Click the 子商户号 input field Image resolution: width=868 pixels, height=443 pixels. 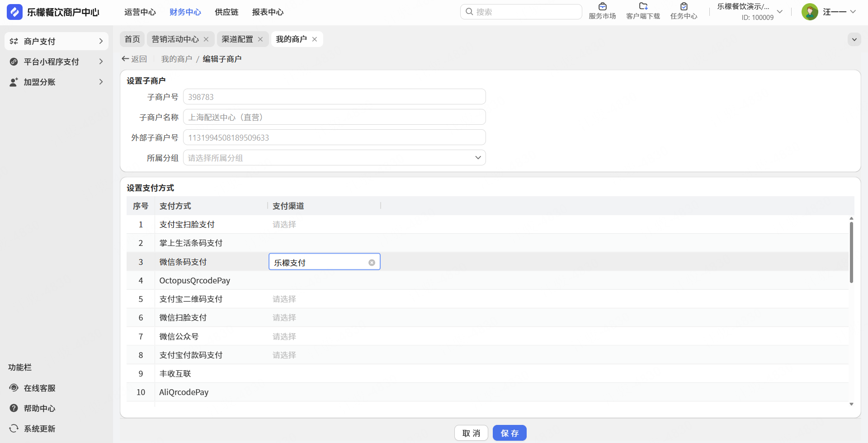pyautogui.click(x=335, y=97)
